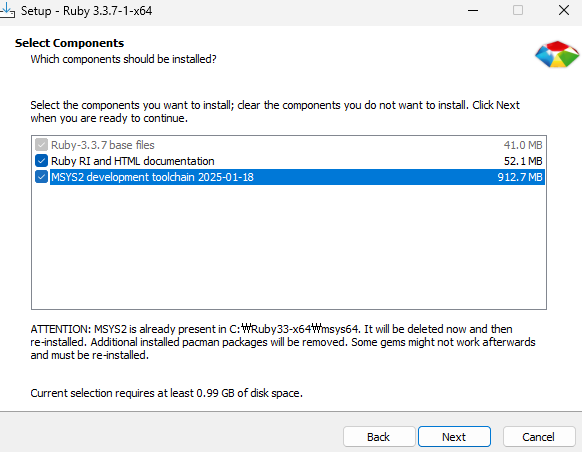Screen dimensions: 582x452
Task: Click the setup installer icon in title bar
Action: click(7, 10)
